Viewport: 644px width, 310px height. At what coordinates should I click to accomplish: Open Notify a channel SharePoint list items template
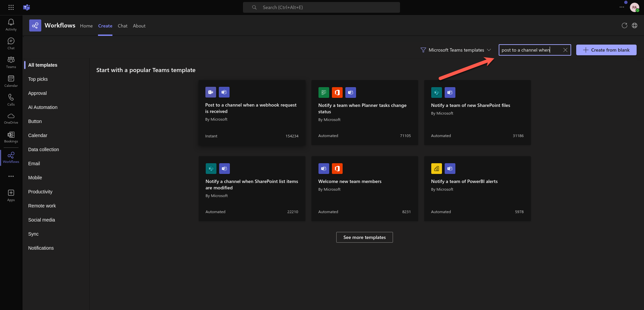[x=252, y=189]
